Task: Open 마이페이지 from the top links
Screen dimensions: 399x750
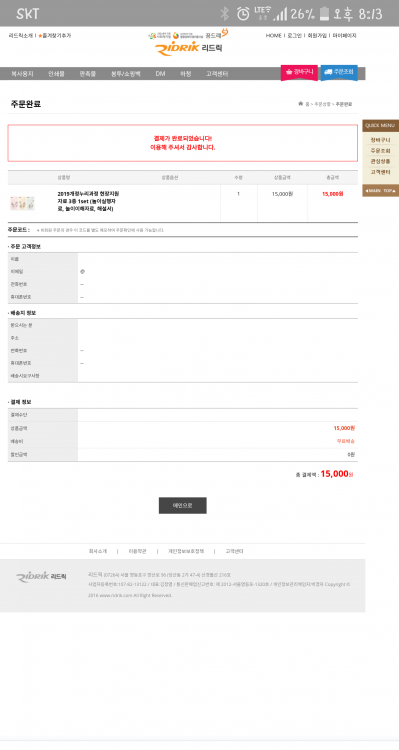Action: (344, 36)
